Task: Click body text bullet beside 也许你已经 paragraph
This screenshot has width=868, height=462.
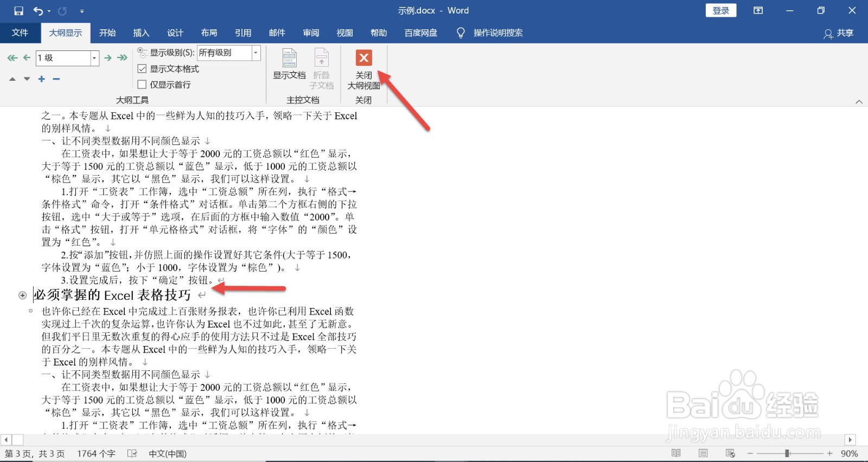Action: click(x=30, y=311)
